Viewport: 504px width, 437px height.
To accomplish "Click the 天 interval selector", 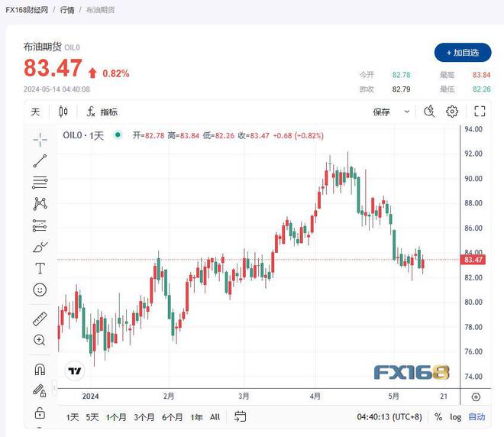I will 35,112.
